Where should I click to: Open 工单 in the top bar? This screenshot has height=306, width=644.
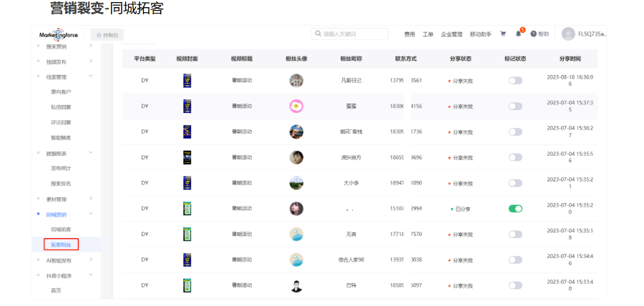coord(428,34)
